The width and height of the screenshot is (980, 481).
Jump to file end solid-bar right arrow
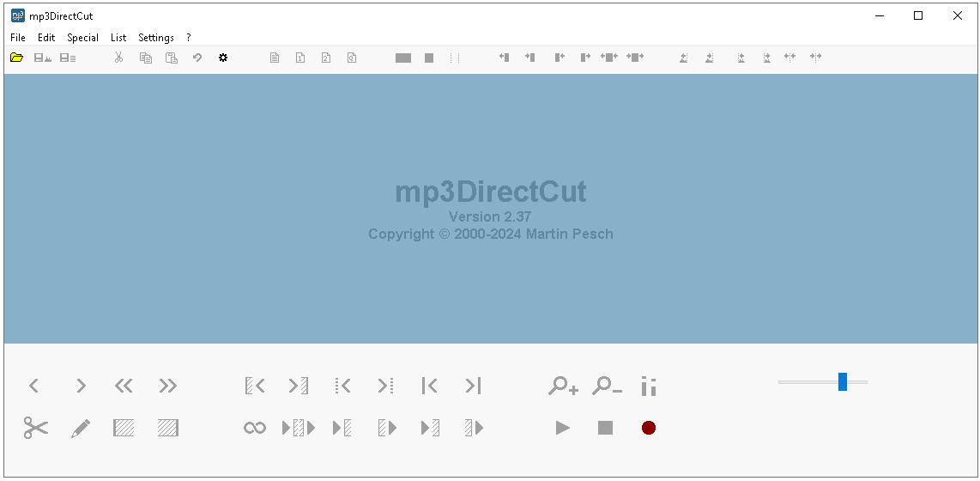point(473,386)
